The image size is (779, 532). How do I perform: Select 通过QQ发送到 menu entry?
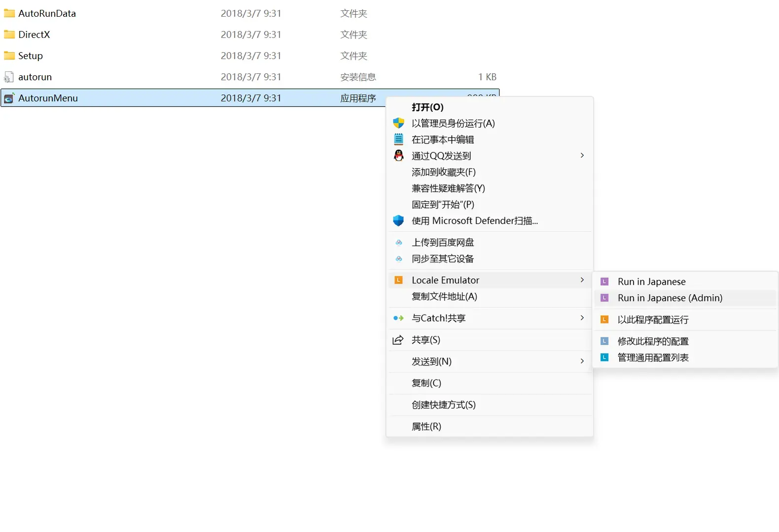[490, 156]
